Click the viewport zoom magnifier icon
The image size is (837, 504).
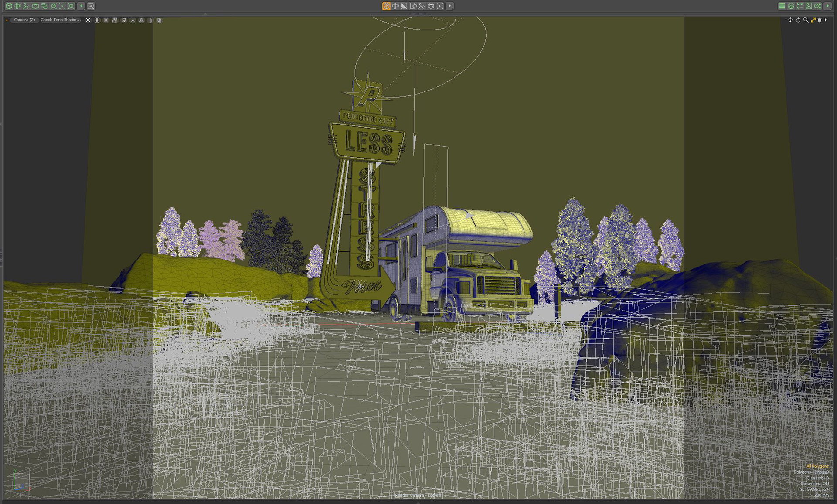click(806, 20)
